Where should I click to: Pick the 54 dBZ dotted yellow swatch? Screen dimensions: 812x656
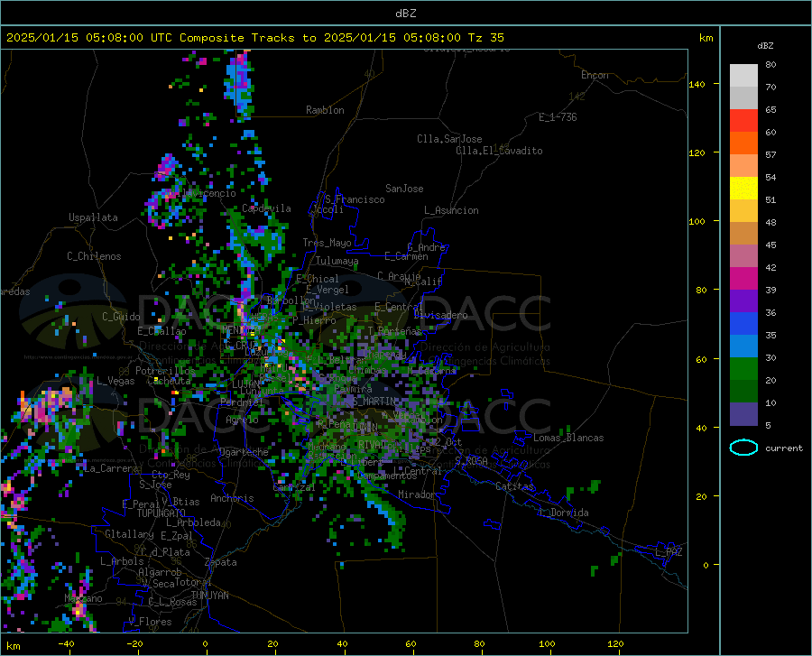[743, 189]
